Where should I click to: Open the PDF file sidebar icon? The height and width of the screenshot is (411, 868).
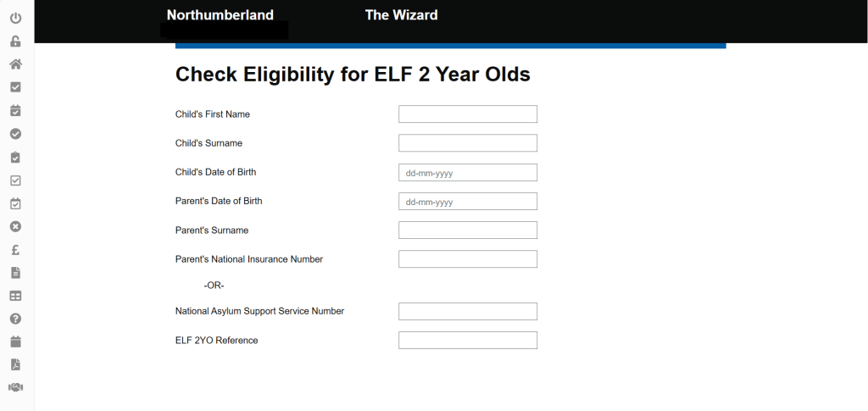click(15, 364)
